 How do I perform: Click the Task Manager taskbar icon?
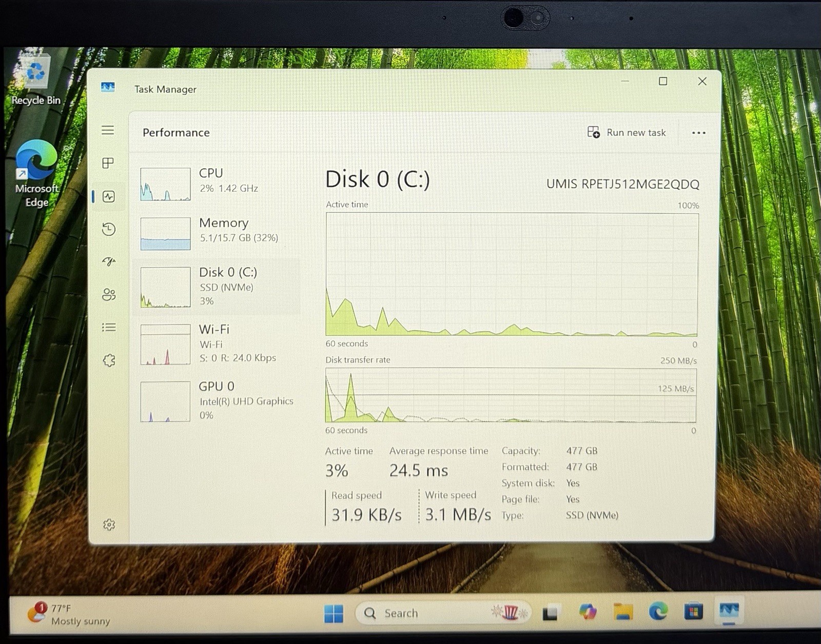coord(729,611)
